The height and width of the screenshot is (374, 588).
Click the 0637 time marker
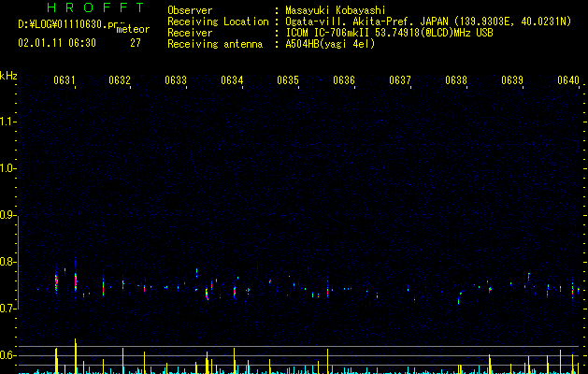tap(400, 80)
